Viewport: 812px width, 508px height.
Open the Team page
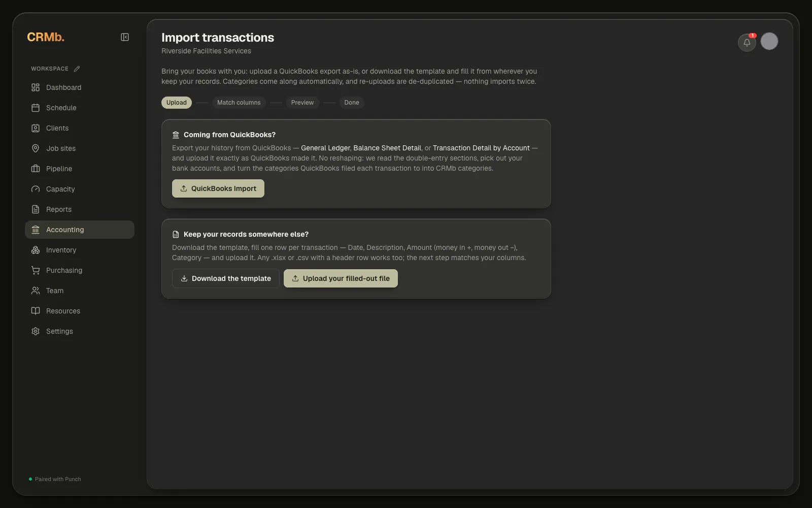click(80, 291)
